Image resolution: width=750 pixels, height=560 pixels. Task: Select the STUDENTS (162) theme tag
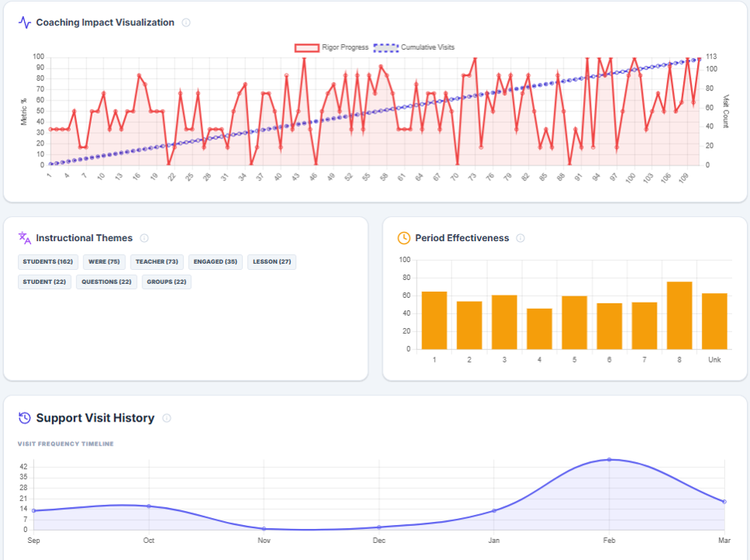(x=47, y=262)
